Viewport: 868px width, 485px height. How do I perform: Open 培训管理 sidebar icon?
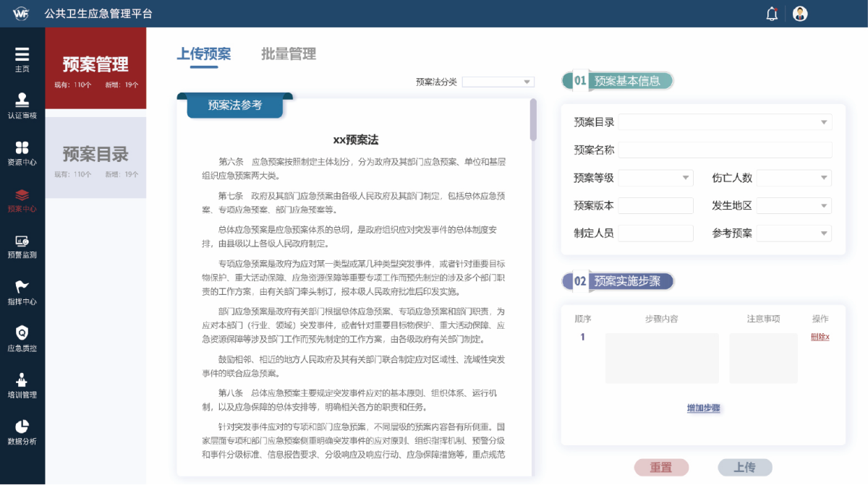[x=22, y=380]
